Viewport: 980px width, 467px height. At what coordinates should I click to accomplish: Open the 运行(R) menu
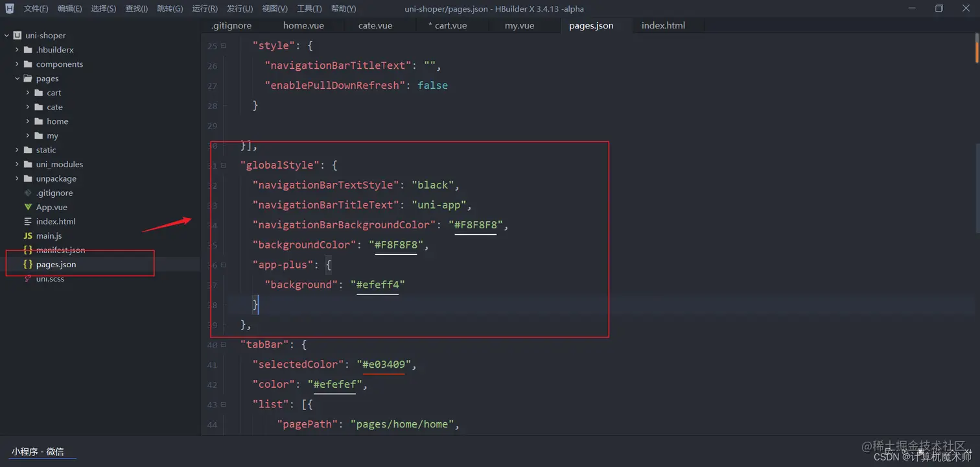tap(205, 8)
